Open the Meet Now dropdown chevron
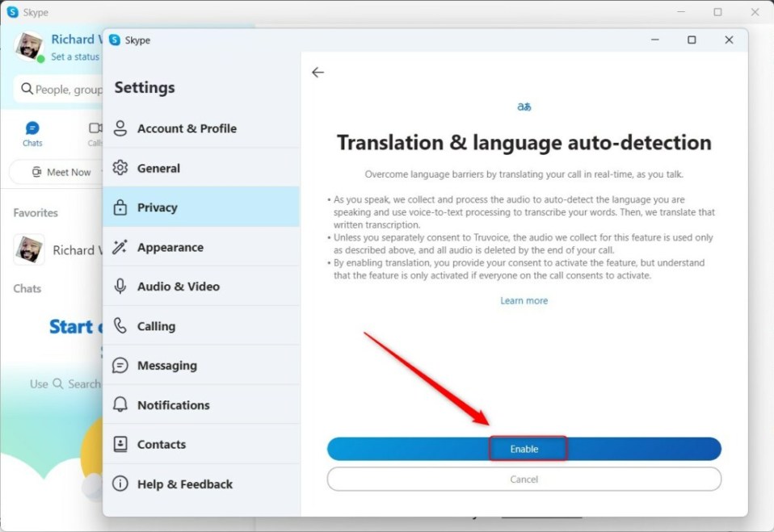The width and height of the screenshot is (774, 532). pos(101,172)
